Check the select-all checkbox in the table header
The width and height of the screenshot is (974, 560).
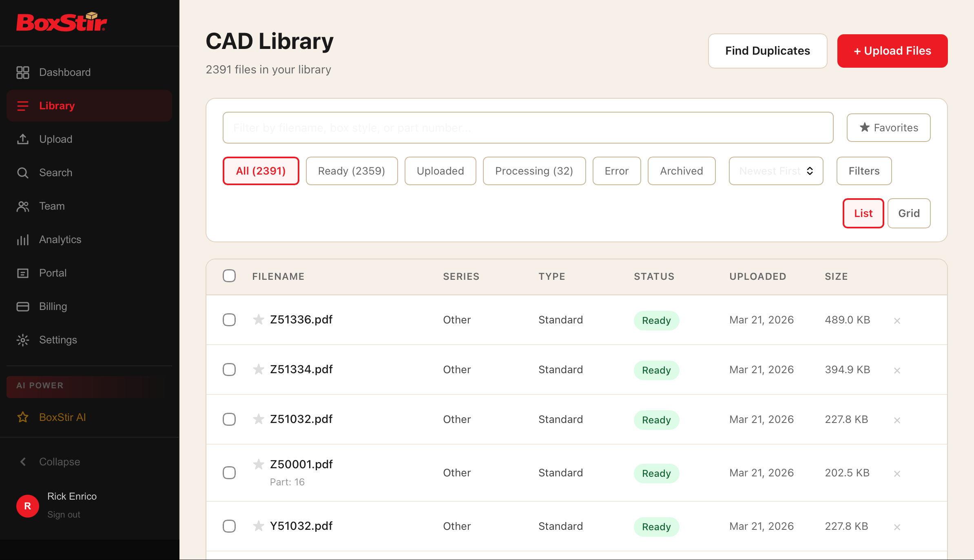tap(229, 276)
